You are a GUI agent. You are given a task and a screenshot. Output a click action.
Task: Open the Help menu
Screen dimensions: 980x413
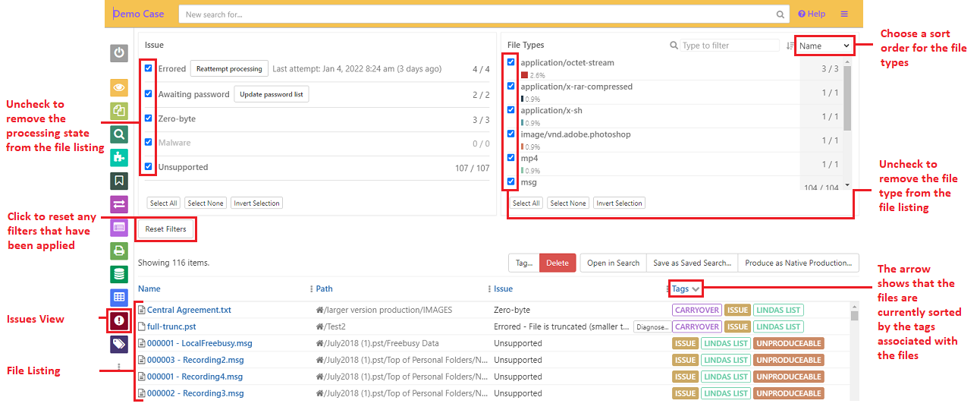tap(812, 14)
